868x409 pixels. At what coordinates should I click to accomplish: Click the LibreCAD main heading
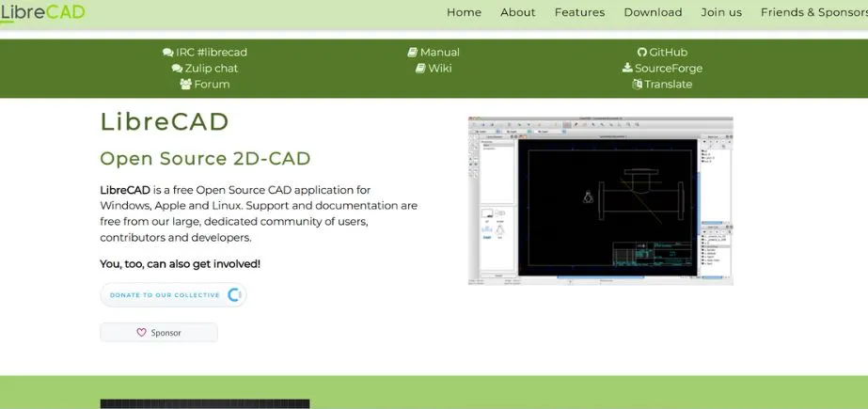(165, 121)
